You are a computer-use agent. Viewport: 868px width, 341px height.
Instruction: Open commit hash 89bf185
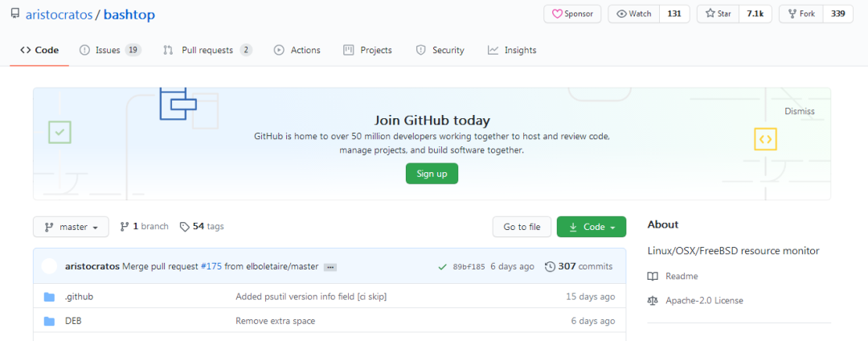[x=469, y=266]
